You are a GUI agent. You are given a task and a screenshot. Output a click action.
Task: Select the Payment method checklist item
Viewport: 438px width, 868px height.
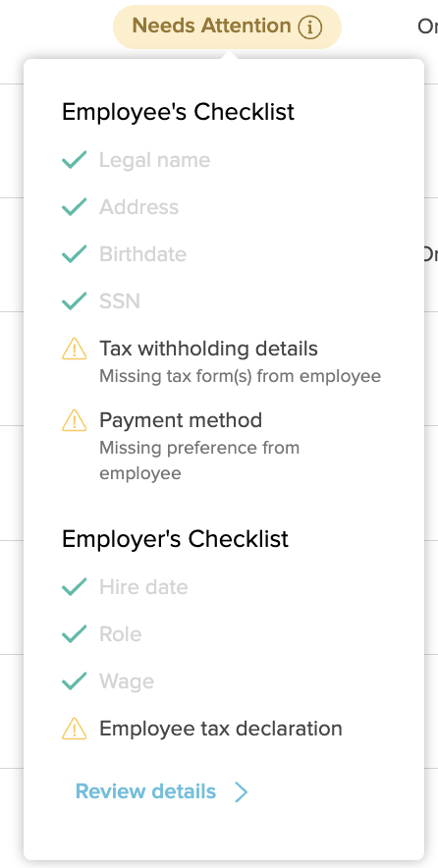pyautogui.click(x=181, y=420)
